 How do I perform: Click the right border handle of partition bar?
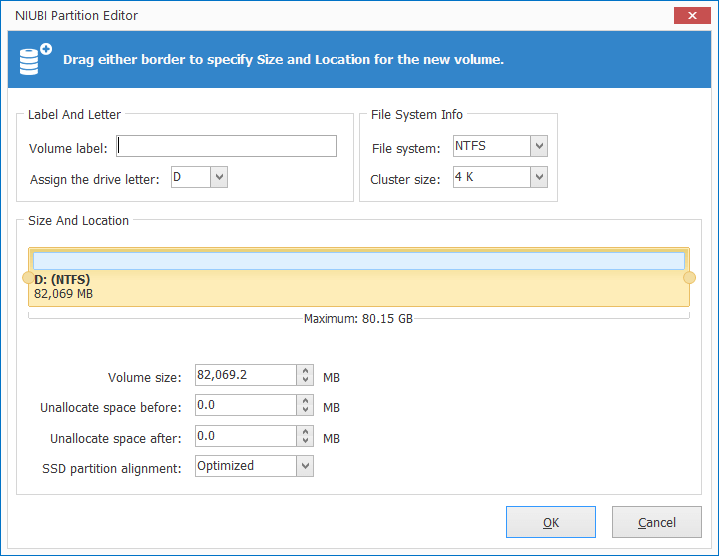(x=689, y=277)
